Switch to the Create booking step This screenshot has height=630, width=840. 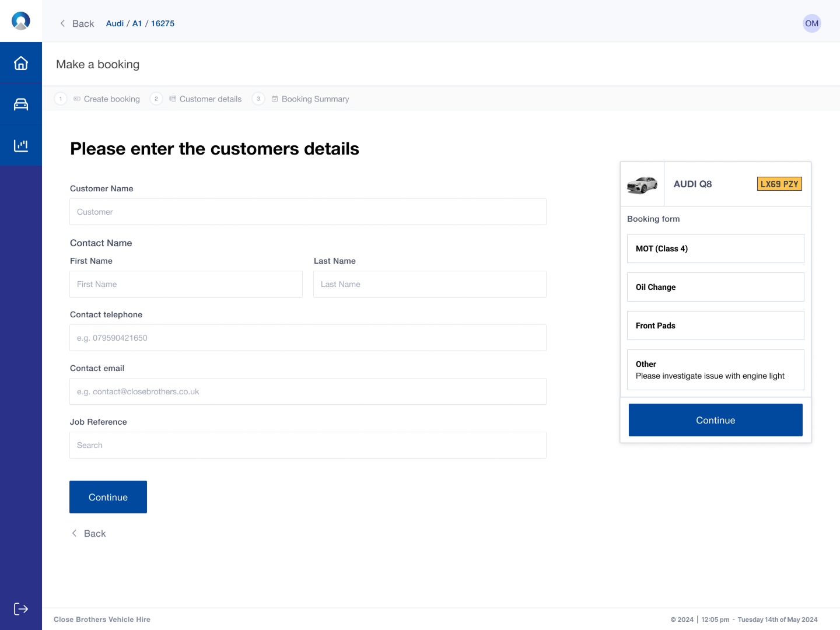click(x=111, y=99)
